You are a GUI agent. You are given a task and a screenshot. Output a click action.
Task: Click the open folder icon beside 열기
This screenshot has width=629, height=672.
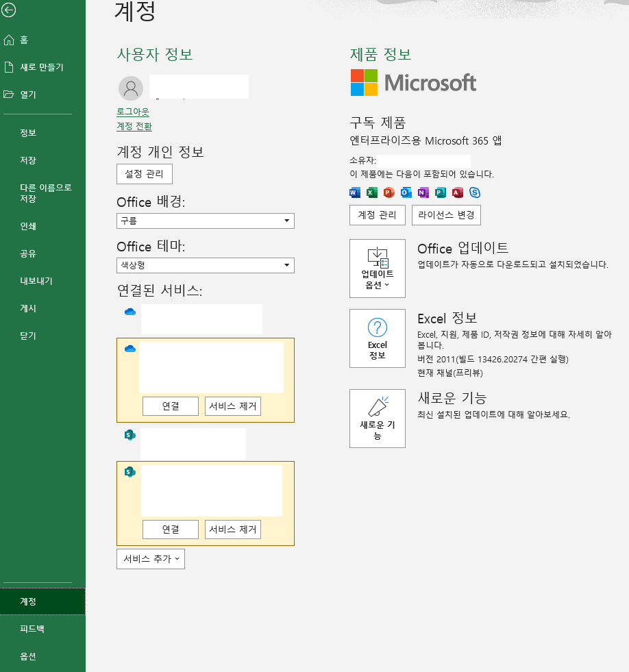pyautogui.click(x=9, y=95)
